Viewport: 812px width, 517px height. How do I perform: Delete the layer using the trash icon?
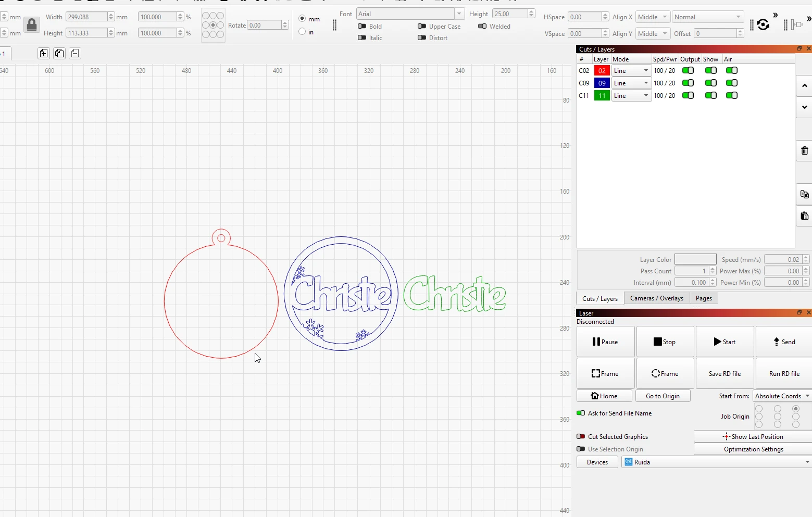tap(805, 151)
